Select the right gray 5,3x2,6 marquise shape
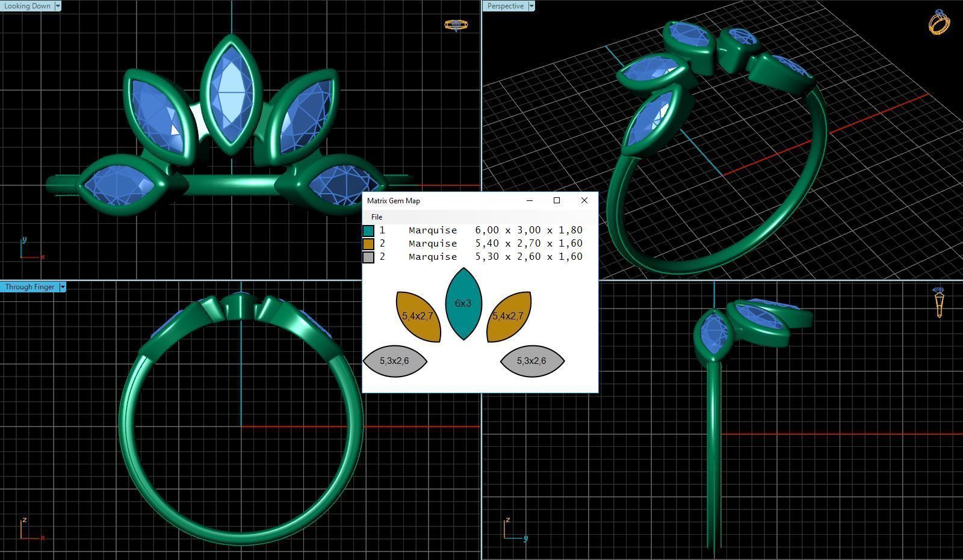 (533, 360)
